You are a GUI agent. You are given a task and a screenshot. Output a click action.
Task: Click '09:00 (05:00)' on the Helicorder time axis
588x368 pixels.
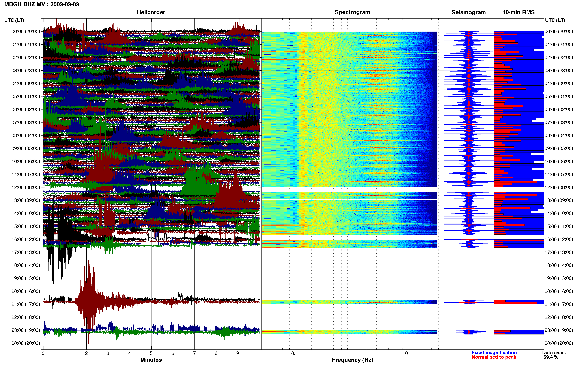(26, 148)
